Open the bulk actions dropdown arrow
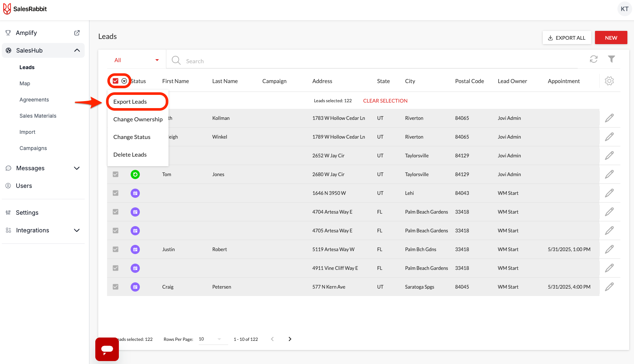 tap(124, 81)
